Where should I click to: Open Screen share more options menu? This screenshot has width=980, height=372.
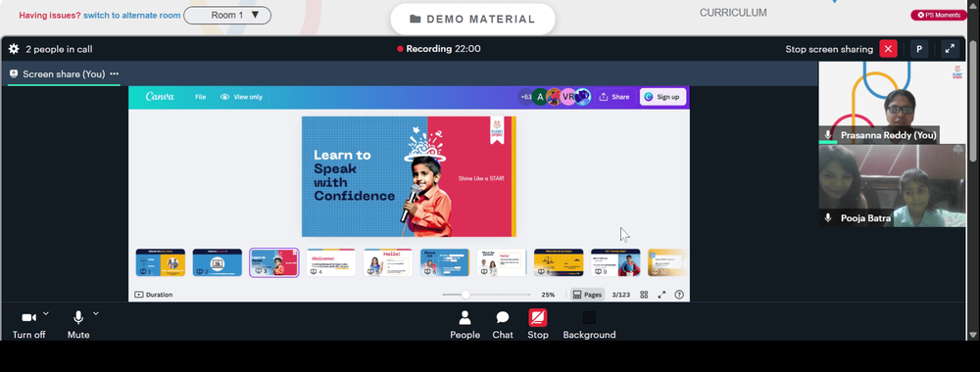pos(115,73)
